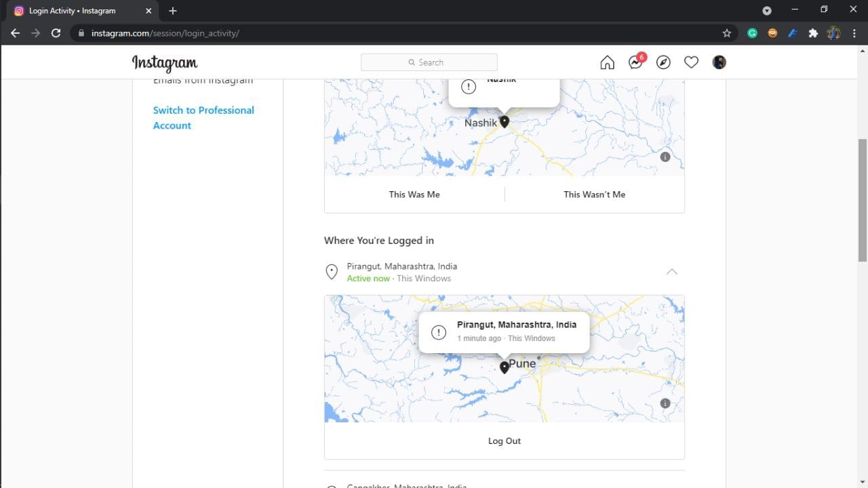The height and width of the screenshot is (488, 868).
Task: Collapse the Pirangut session details
Action: pyautogui.click(x=671, y=272)
